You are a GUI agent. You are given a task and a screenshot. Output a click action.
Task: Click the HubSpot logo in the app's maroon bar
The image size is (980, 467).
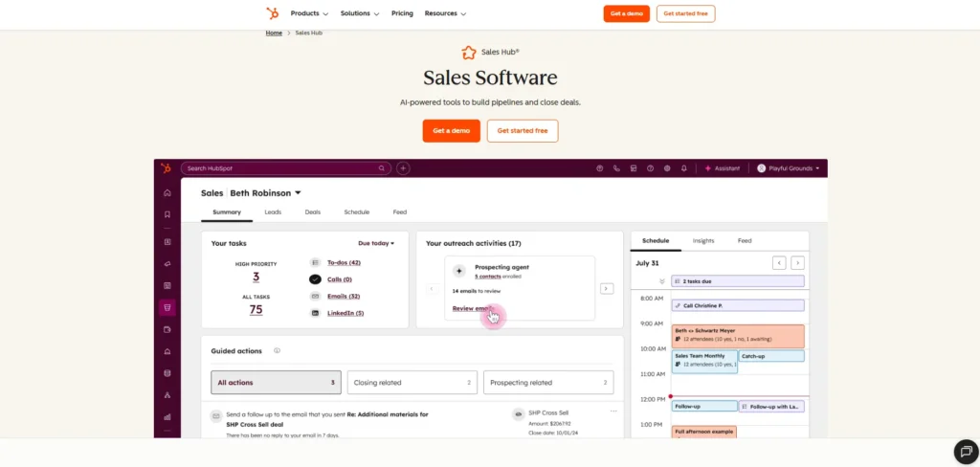[166, 168]
